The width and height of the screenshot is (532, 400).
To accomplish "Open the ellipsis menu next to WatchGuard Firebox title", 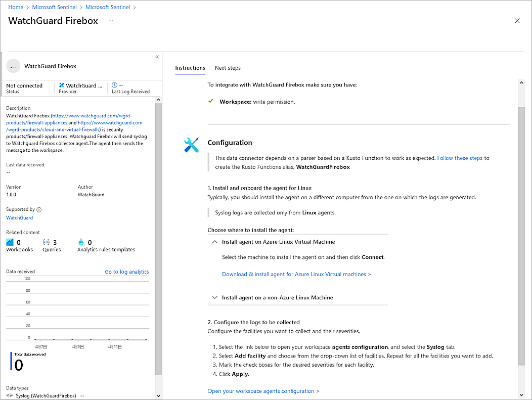I will 111,22.
